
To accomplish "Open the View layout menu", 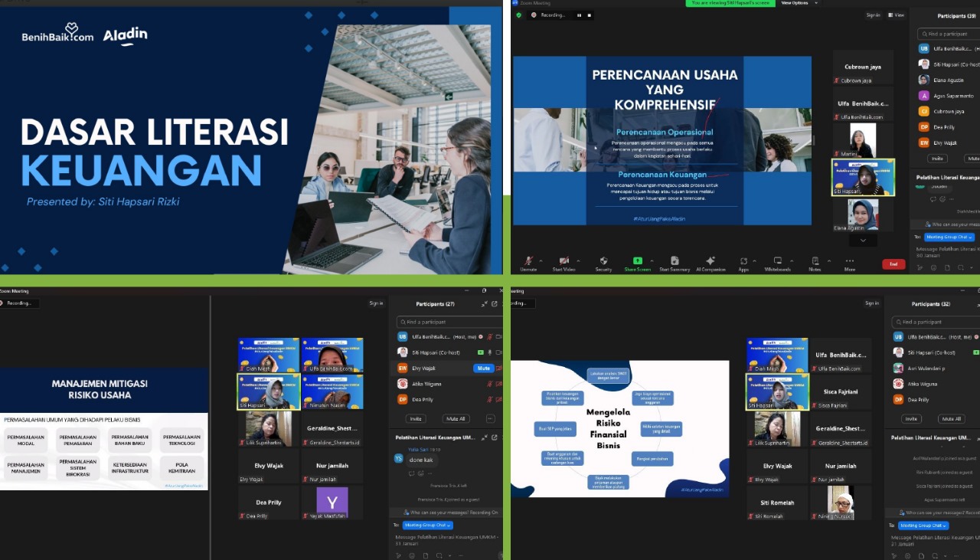I will tap(897, 15).
